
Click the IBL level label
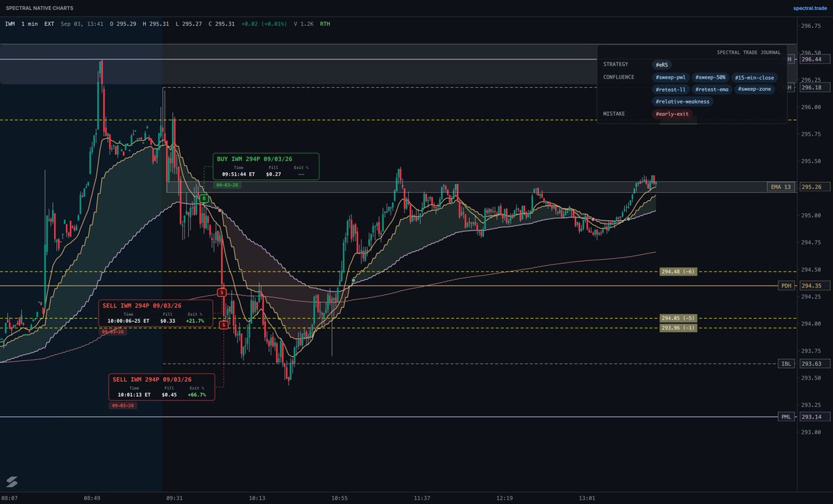(786, 363)
